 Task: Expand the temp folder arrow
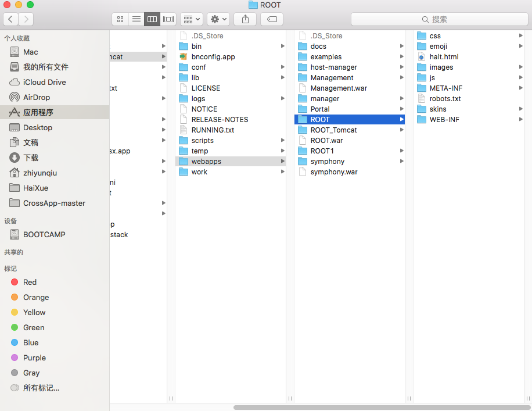(x=283, y=151)
